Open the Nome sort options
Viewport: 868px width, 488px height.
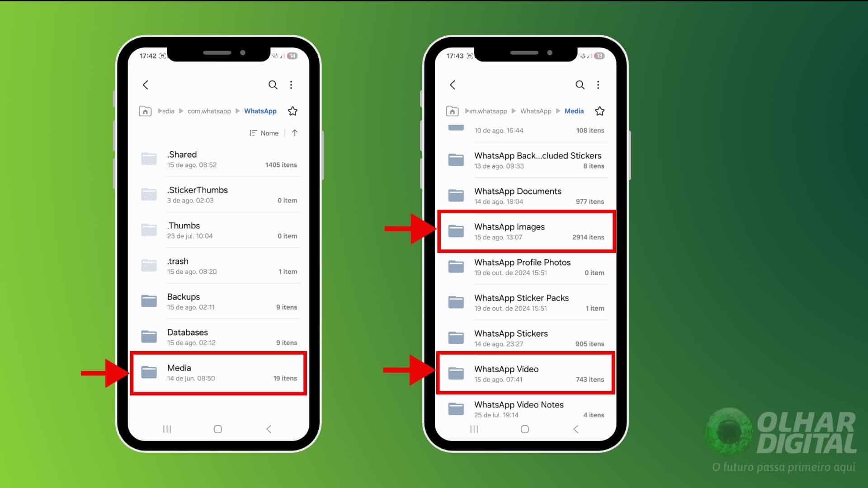[264, 133]
